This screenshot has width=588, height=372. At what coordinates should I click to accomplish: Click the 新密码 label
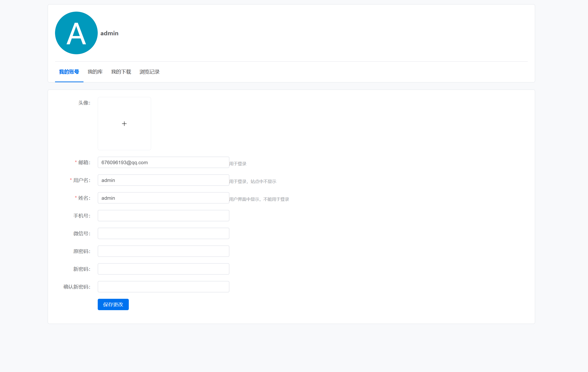click(82, 269)
